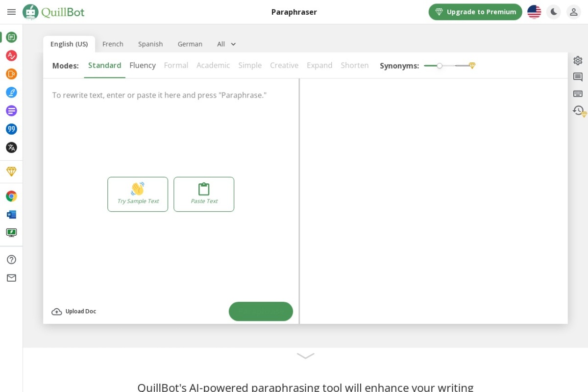Click the Chrome extension icon

(x=11, y=196)
